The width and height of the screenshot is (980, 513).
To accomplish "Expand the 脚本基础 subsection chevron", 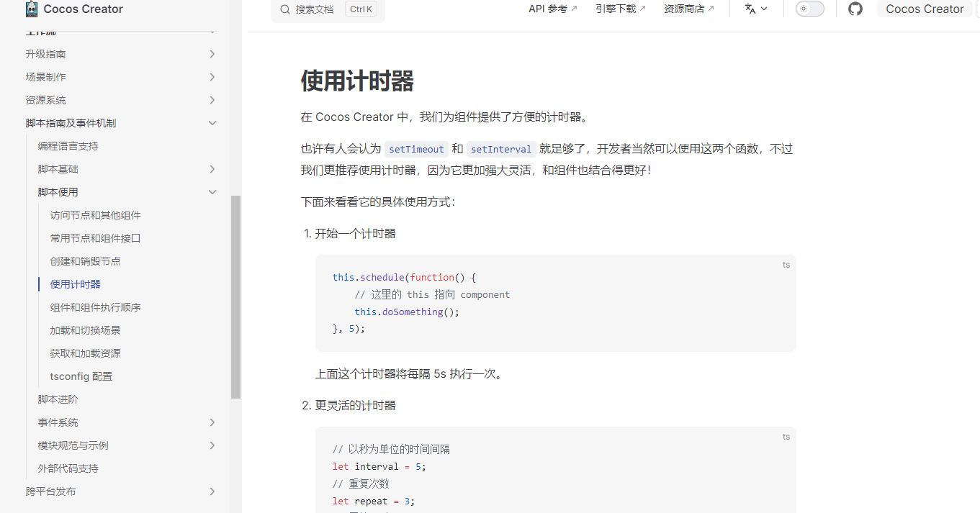I will coord(212,169).
